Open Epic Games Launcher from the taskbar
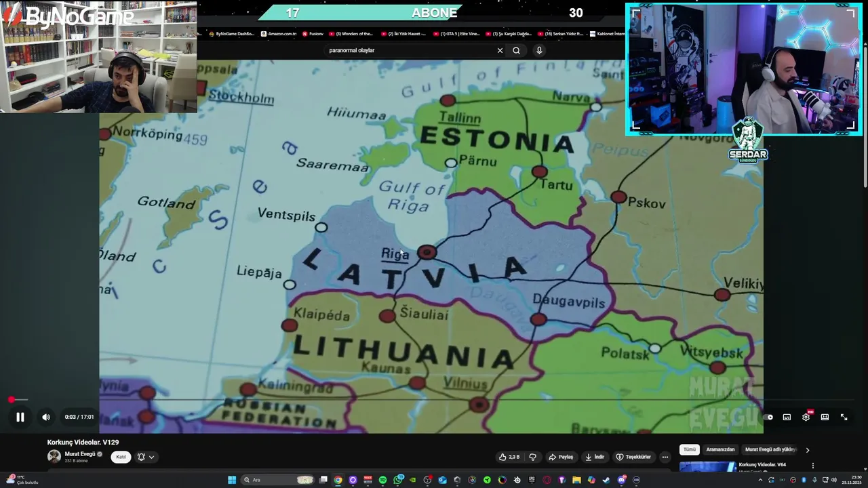The width and height of the screenshot is (868, 488). coord(532,480)
